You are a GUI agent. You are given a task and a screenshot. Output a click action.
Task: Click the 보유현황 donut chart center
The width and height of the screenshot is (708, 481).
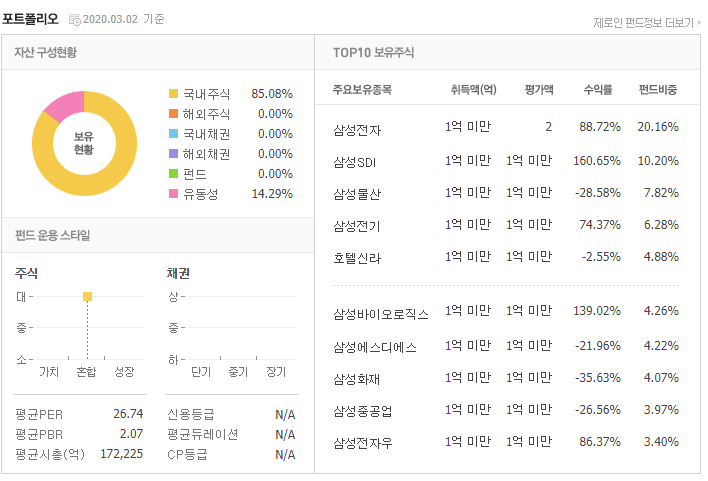click(x=84, y=143)
